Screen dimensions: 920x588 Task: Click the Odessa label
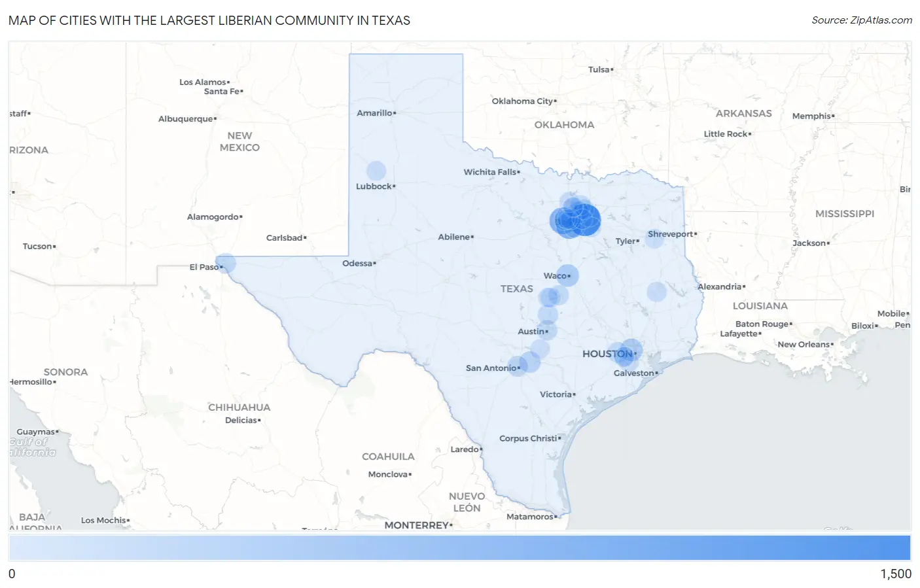[x=357, y=263]
